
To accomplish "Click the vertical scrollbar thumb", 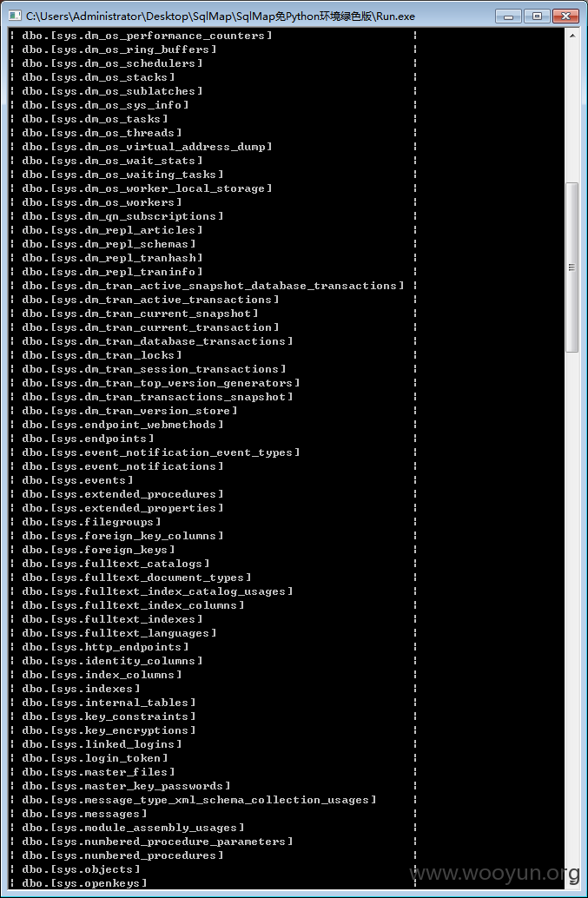I will 571,267.
